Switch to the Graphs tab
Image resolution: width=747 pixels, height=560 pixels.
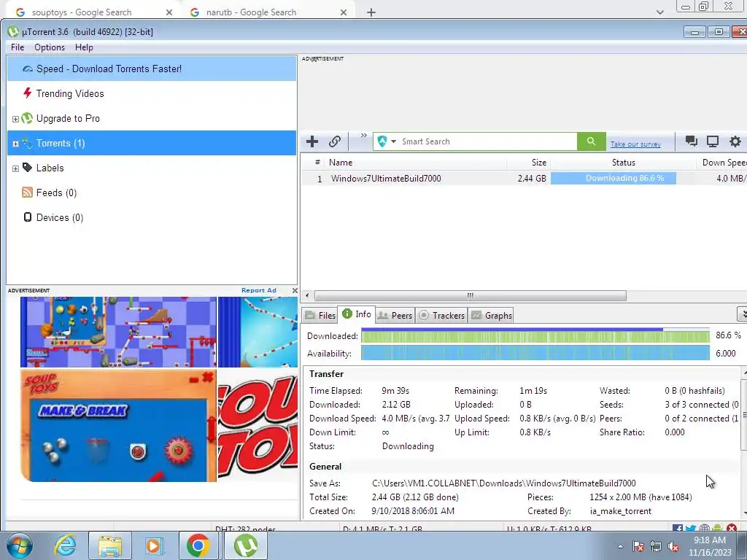tap(492, 315)
